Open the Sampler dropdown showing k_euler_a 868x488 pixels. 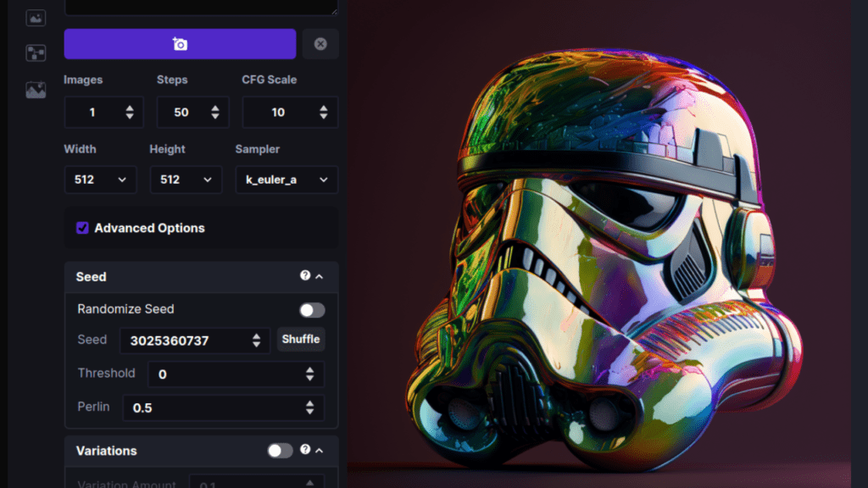point(287,180)
